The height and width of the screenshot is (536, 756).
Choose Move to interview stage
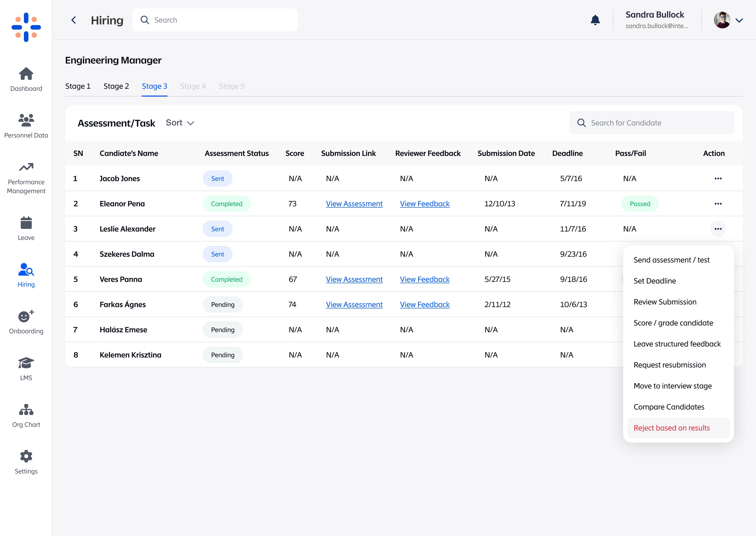(x=673, y=386)
